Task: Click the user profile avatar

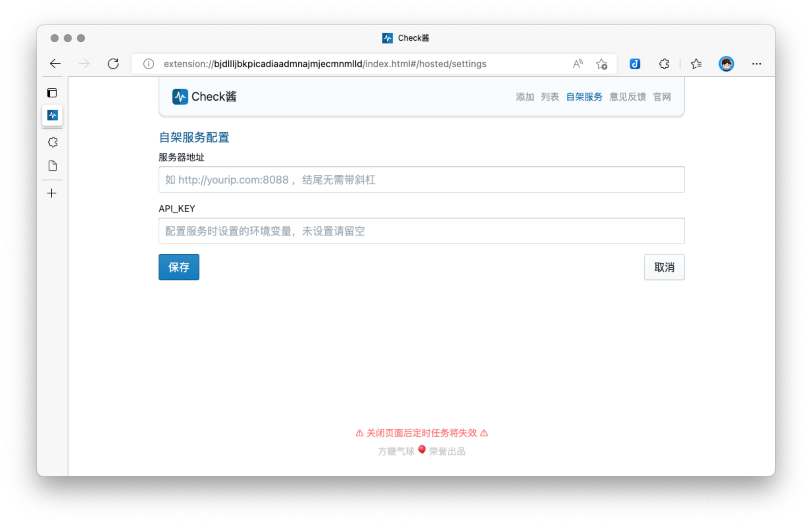Action: 726,64
